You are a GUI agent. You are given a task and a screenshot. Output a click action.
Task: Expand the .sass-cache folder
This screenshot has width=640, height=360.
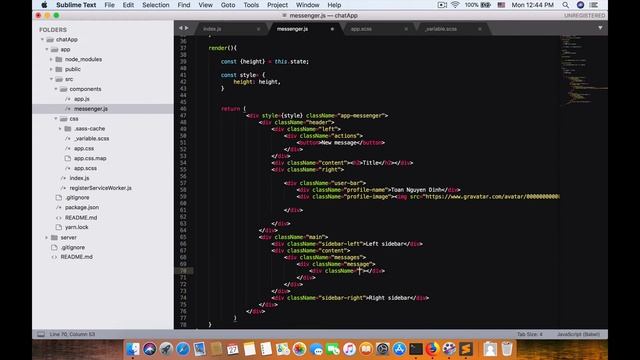click(x=60, y=129)
